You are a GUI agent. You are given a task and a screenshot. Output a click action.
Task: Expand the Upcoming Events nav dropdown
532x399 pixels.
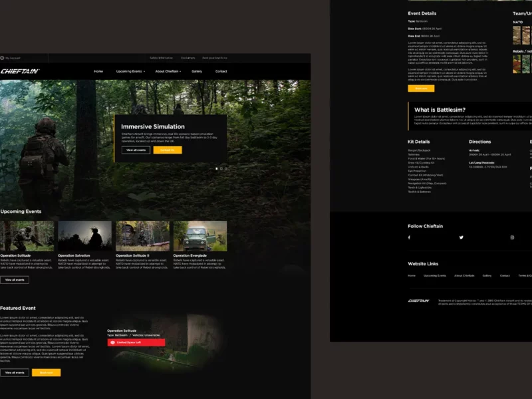[x=130, y=72]
